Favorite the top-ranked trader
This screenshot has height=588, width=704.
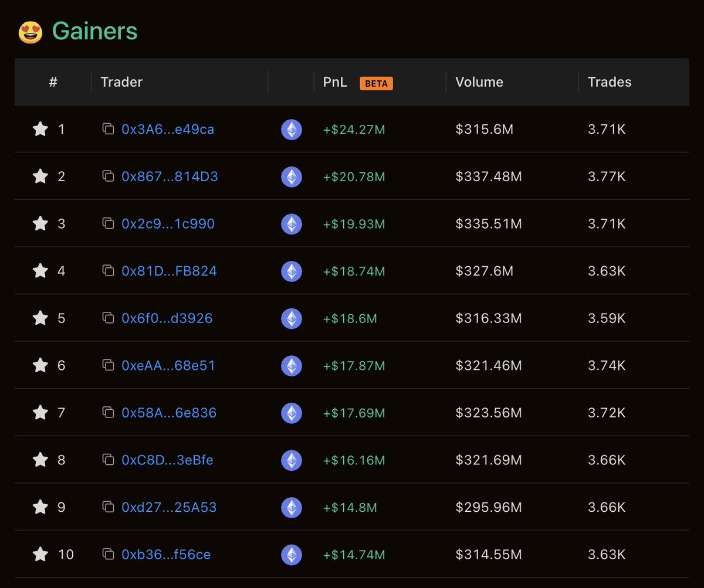click(40, 130)
